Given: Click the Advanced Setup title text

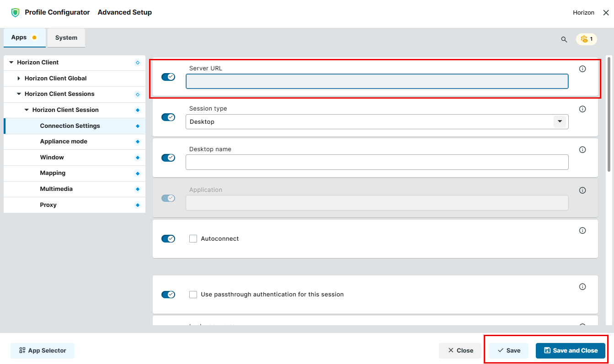Looking at the screenshot, I should 125,12.
